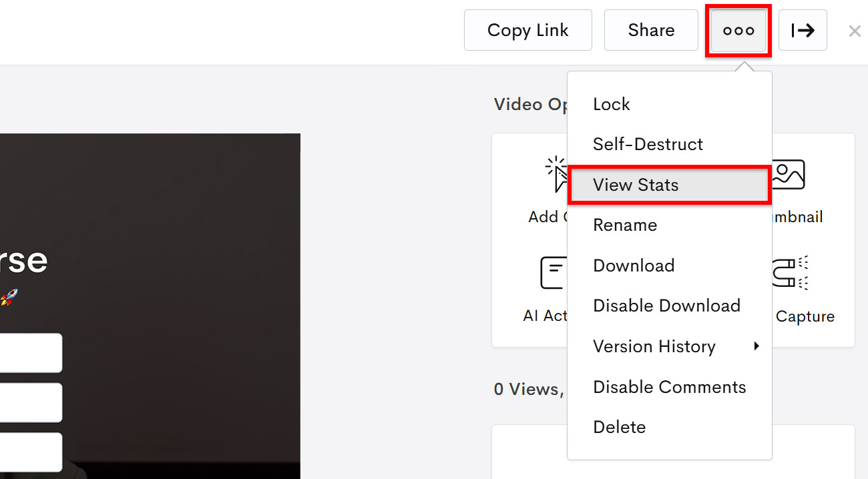Open the three-dots more options menu
This screenshot has width=868, height=479.
(738, 30)
